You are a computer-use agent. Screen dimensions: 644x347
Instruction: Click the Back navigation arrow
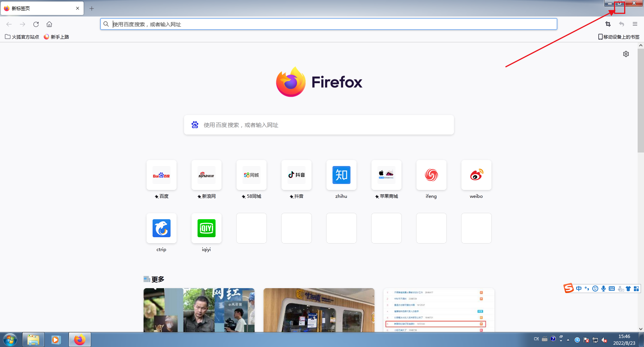tap(9, 24)
